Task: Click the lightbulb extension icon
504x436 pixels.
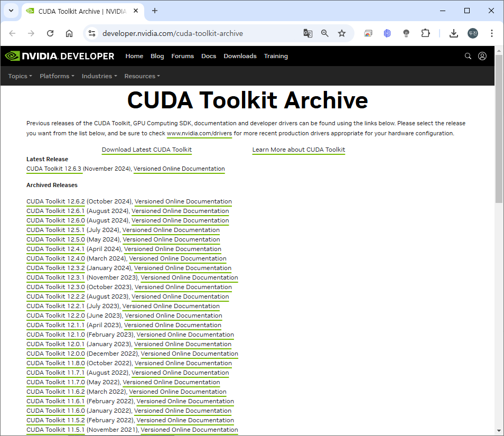Action: (x=406, y=33)
